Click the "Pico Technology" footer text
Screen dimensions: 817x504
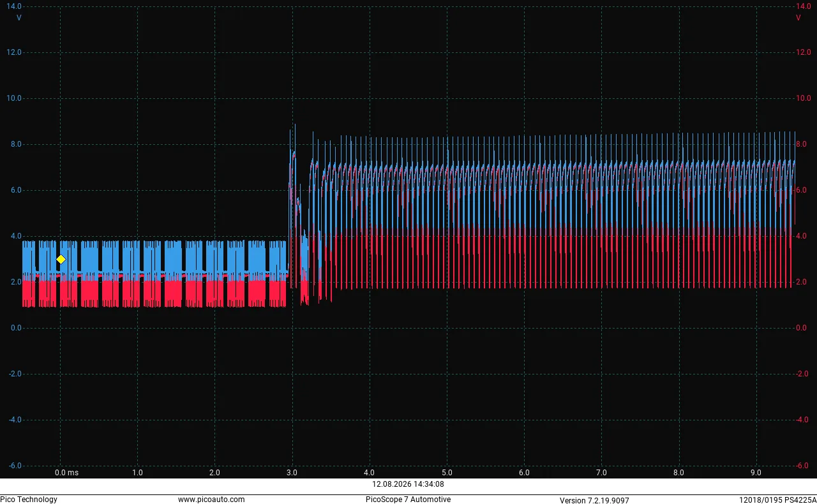29,500
